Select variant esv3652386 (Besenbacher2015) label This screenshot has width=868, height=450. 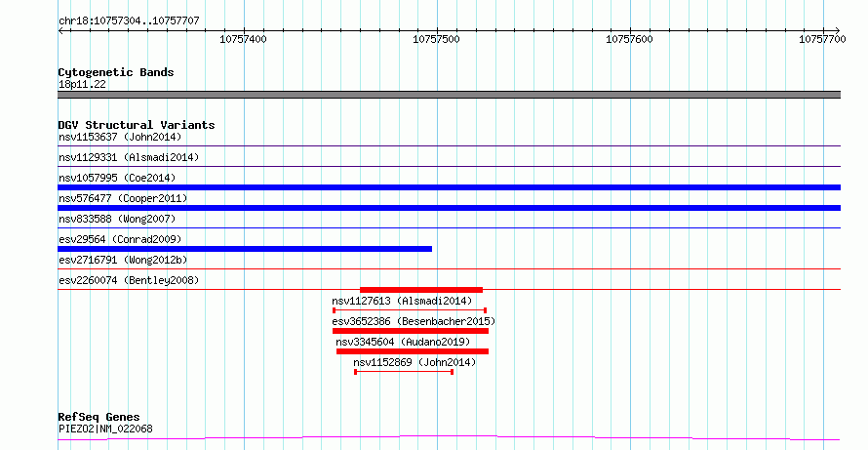click(x=414, y=321)
